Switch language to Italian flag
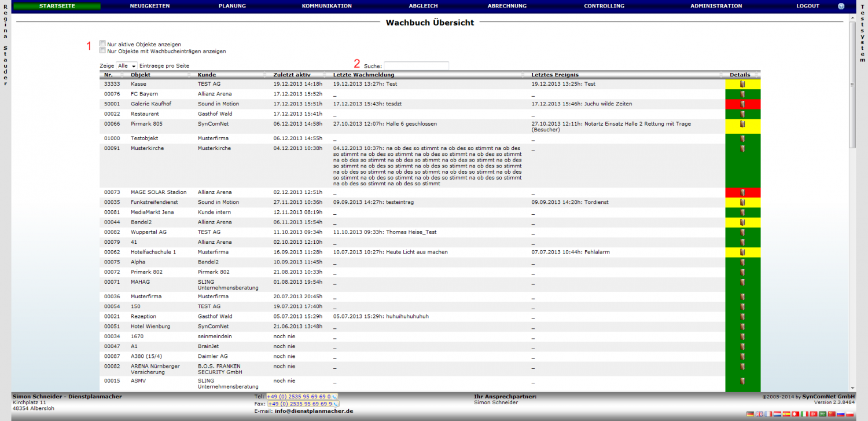 [x=805, y=414]
